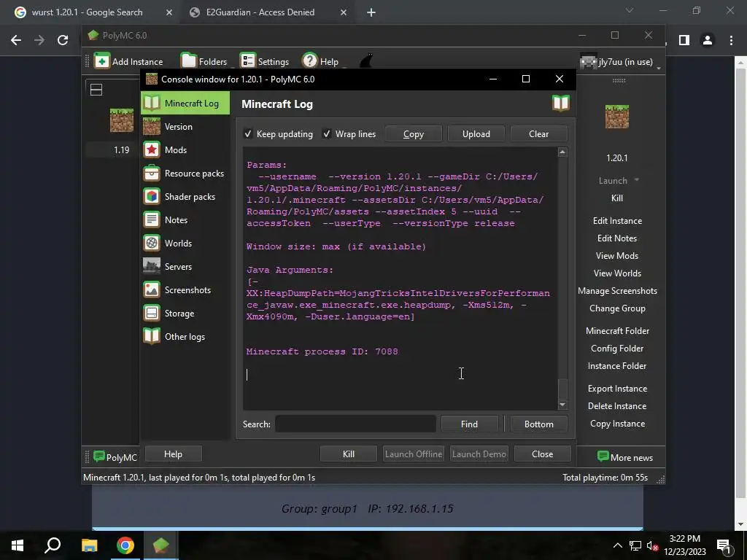The width and height of the screenshot is (747, 560).
Task: Click Add Instance in PolyMC toolbar
Action: pyautogui.click(x=128, y=61)
